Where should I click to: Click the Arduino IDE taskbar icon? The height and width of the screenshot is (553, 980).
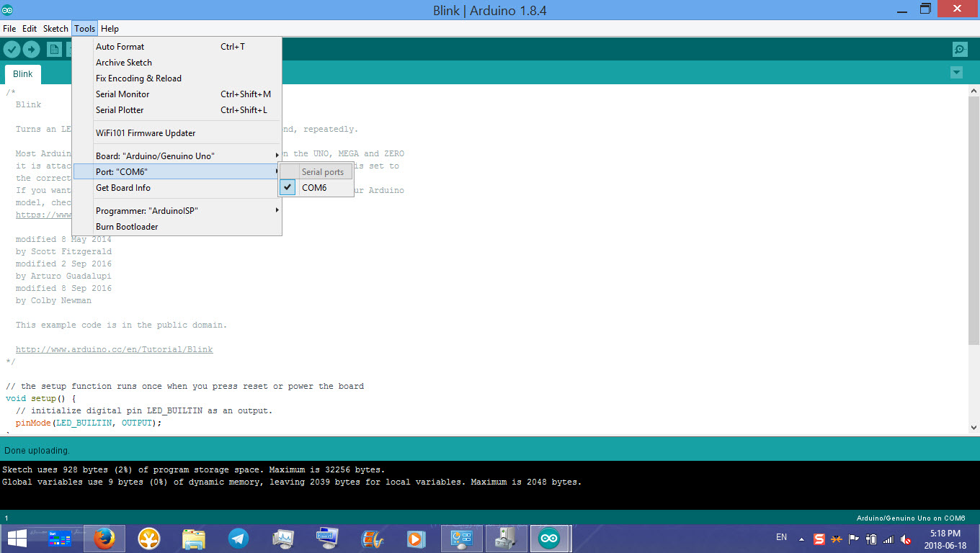550,539
